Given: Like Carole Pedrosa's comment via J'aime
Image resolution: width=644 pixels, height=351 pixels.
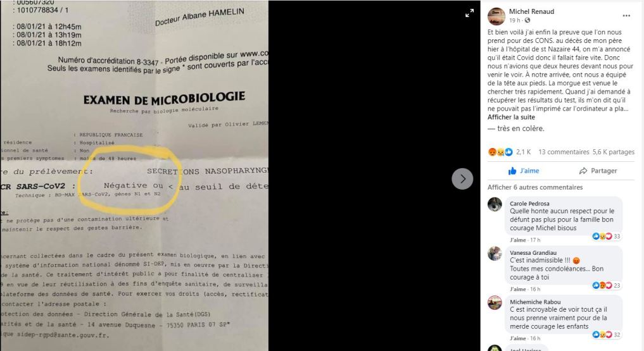Looking at the screenshot, I should pyautogui.click(x=517, y=240).
